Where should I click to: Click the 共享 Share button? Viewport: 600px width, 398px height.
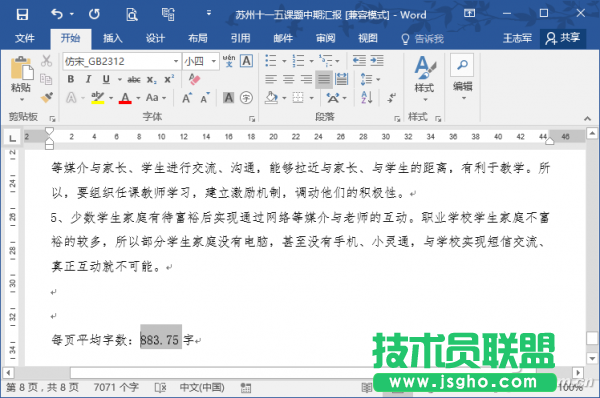click(563, 38)
